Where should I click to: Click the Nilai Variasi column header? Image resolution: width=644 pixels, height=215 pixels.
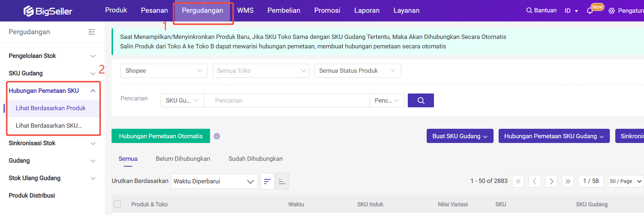(453, 204)
